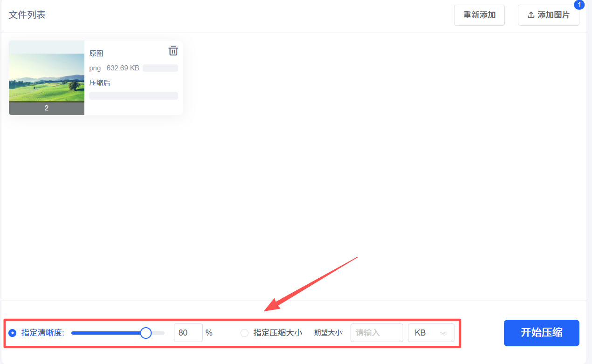Click the 632.69 KB file size text
Image resolution: width=592 pixels, height=364 pixels.
point(123,68)
